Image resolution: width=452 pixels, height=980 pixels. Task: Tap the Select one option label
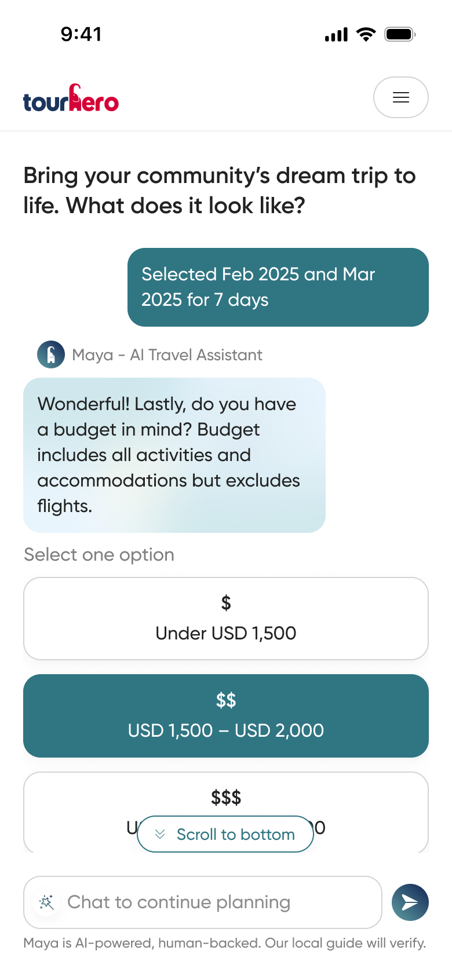[x=99, y=555]
